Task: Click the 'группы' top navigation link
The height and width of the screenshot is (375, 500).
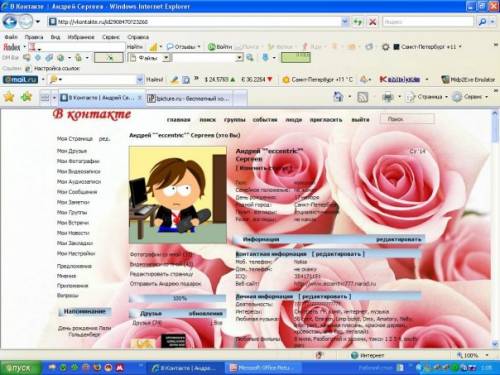Action: 235,120
